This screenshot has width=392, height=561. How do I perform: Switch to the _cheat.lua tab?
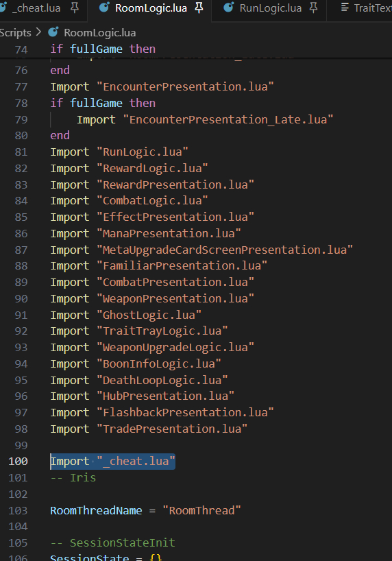(36, 8)
